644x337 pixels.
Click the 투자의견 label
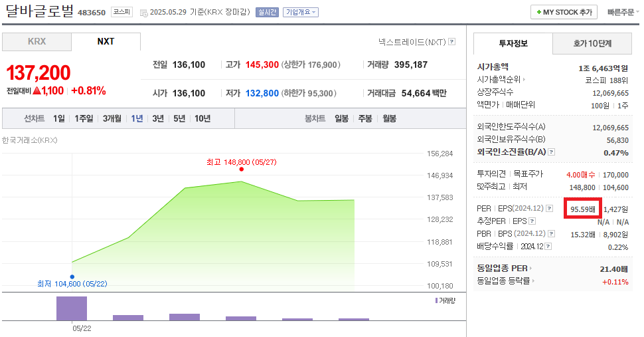click(x=491, y=174)
